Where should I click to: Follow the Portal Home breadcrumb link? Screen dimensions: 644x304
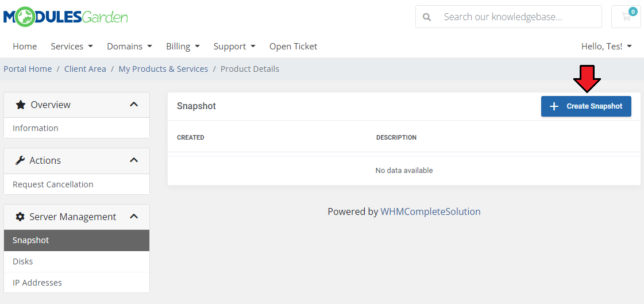pos(28,69)
